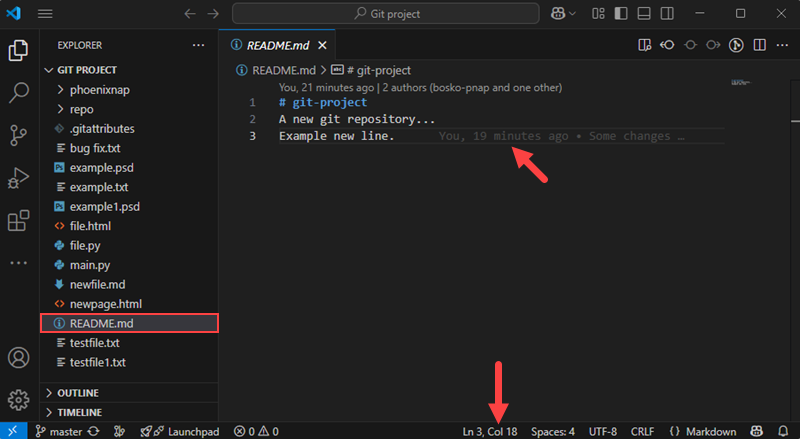Open the Run and Debug view
This screenshot has height=439, width=800.
click(x=18, y=178)
